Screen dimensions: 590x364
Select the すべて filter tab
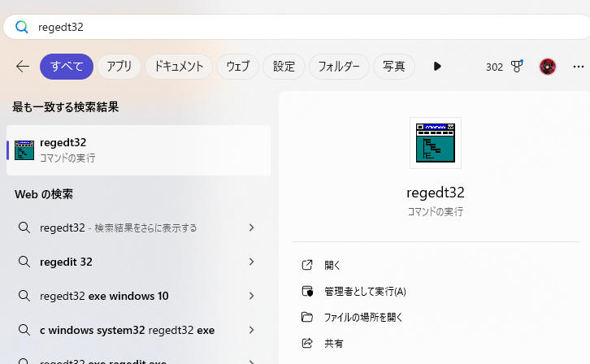(67, 67)
